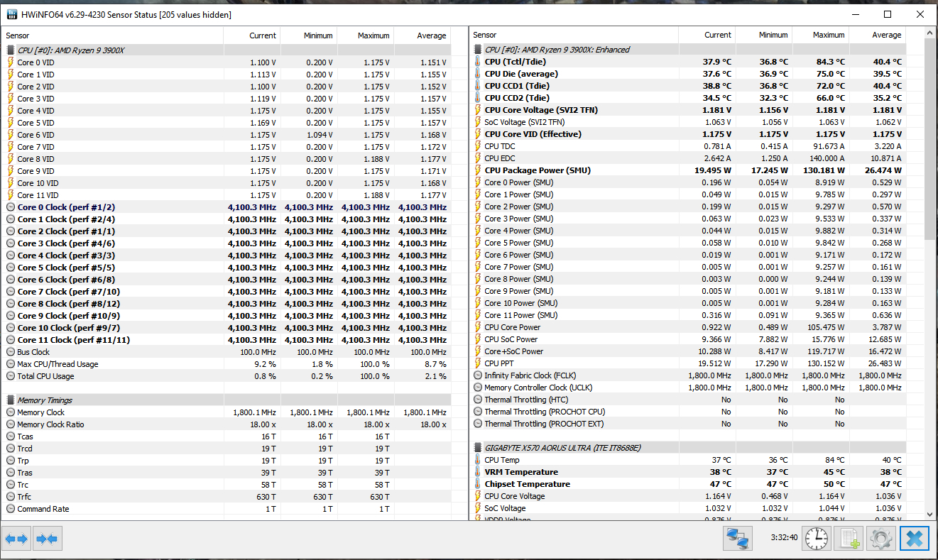
Task: Select the Core 11 VID row
Action: [227, 195]
